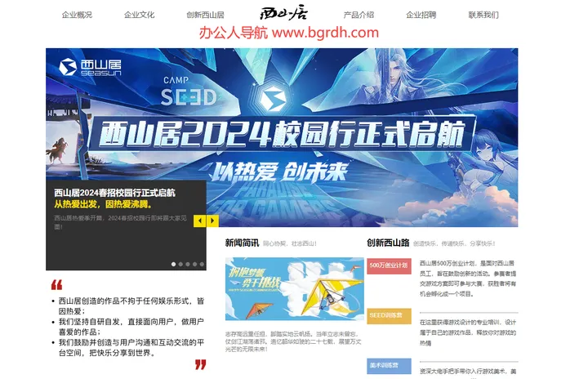Click the news summary starting 志存高远
This screenshot has height=379, width=588.
pos(293,341)
